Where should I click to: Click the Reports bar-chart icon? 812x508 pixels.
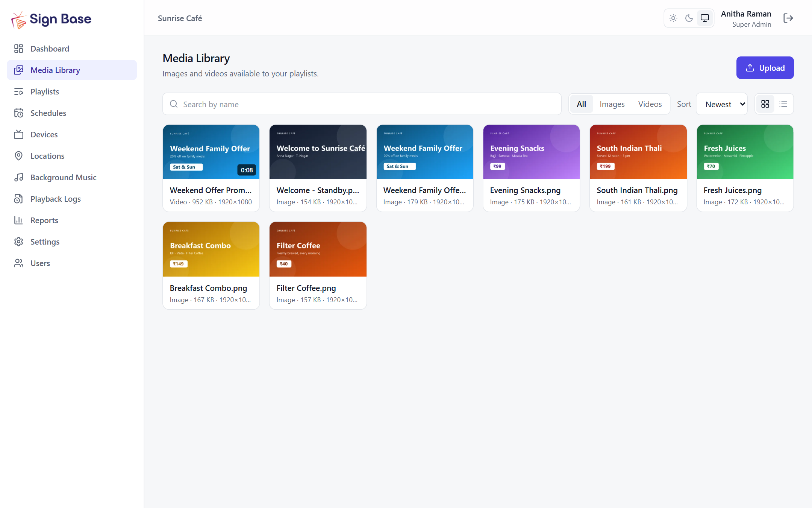tap(18, 220)
